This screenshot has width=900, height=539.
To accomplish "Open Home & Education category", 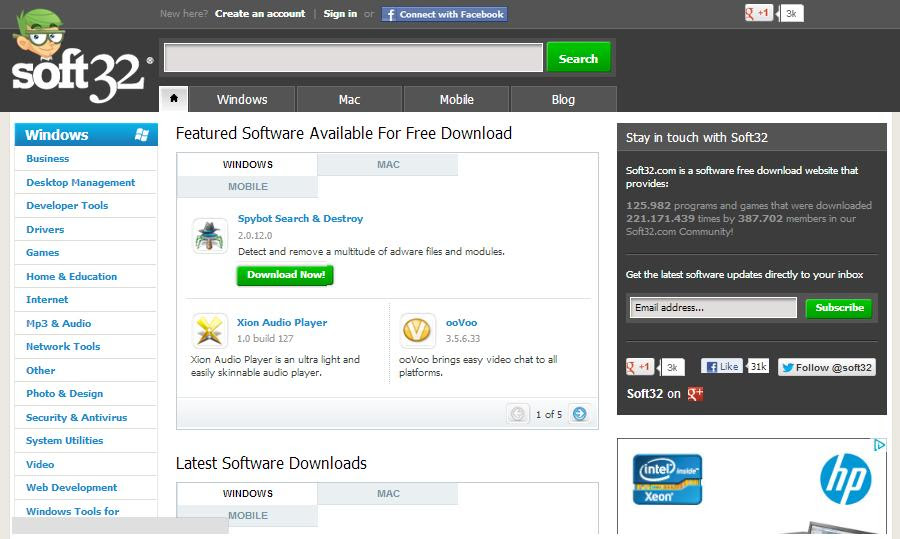I will (x=71, y=277).
